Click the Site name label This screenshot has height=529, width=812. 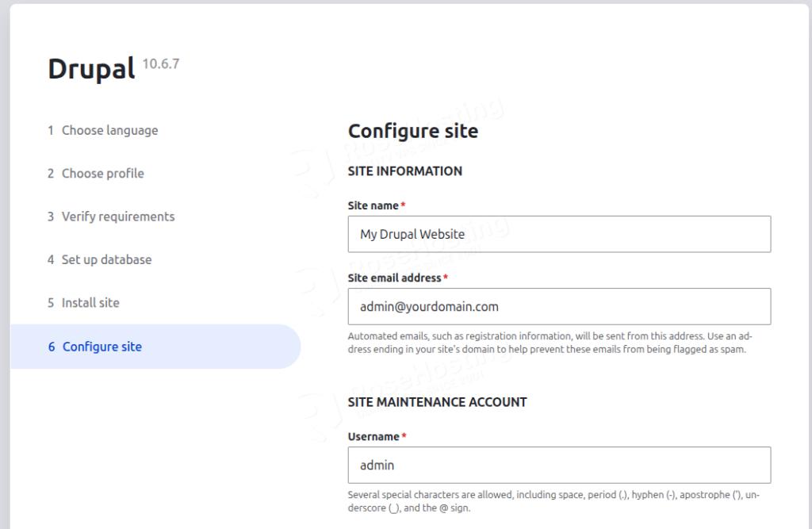(373, 205)
